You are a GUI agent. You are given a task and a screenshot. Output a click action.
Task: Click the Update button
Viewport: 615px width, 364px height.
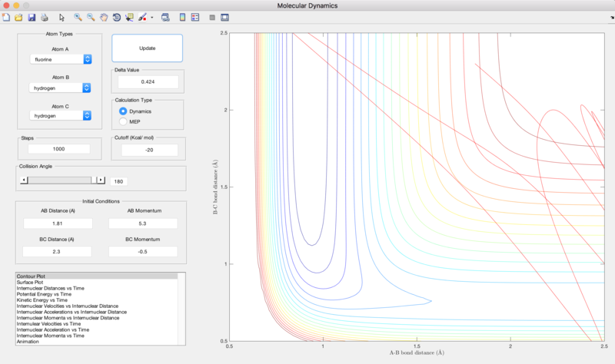tap(147, 48)
